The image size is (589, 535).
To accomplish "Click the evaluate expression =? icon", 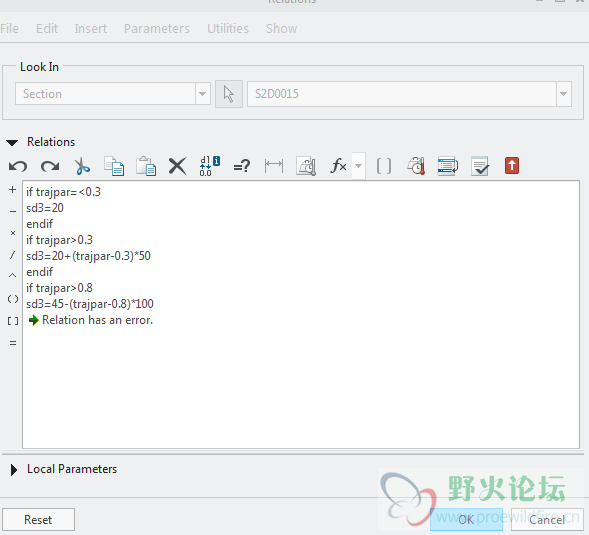I will (242, 166).
